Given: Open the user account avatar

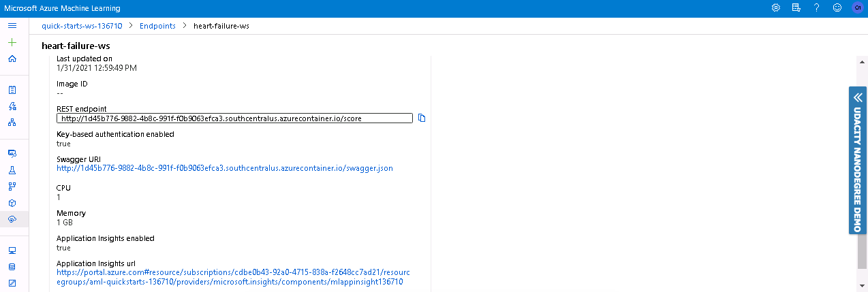Looking at the screenshot, I should coord(857,7).
